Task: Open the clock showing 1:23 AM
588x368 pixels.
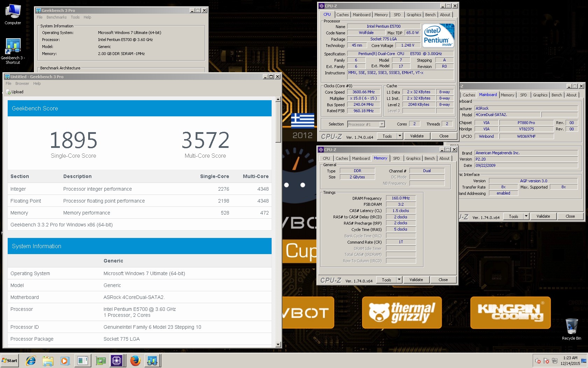Action: point(570,361)
